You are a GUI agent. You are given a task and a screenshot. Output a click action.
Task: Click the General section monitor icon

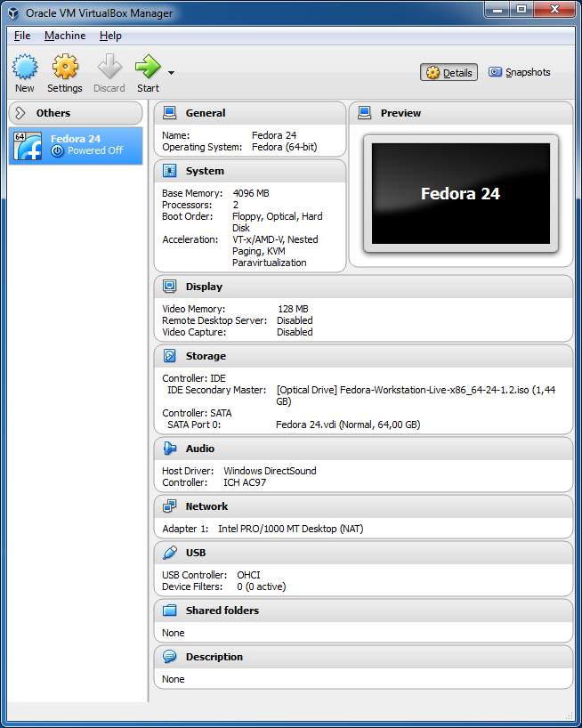point(170,113)
